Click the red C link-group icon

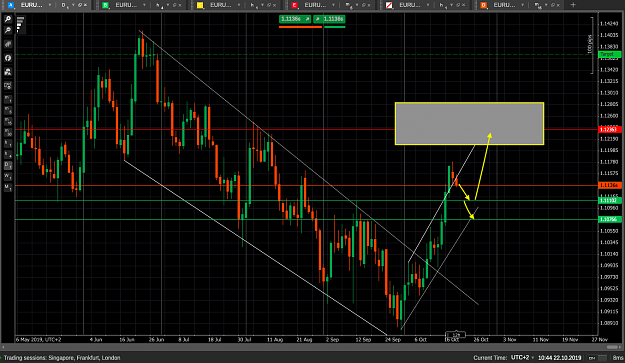click(x=295, y=5)
